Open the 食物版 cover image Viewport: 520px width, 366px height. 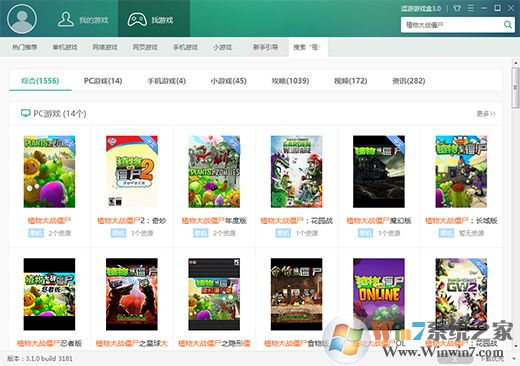point(296,294)
